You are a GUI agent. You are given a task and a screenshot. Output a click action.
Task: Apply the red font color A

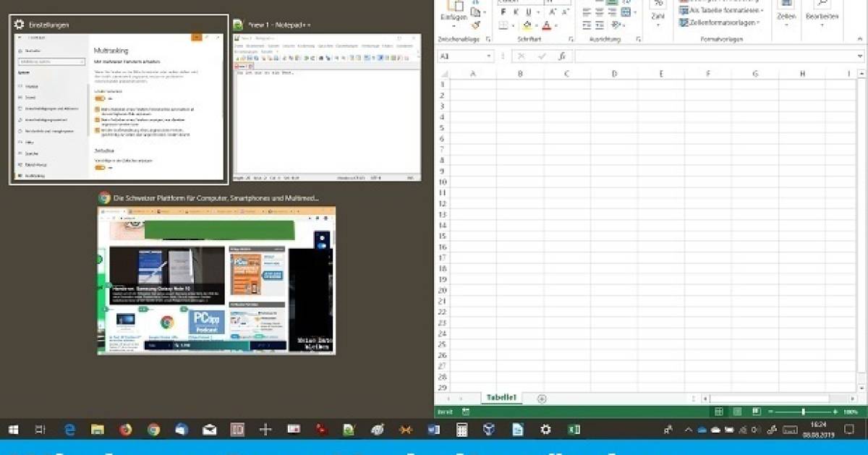click(547, 25)
